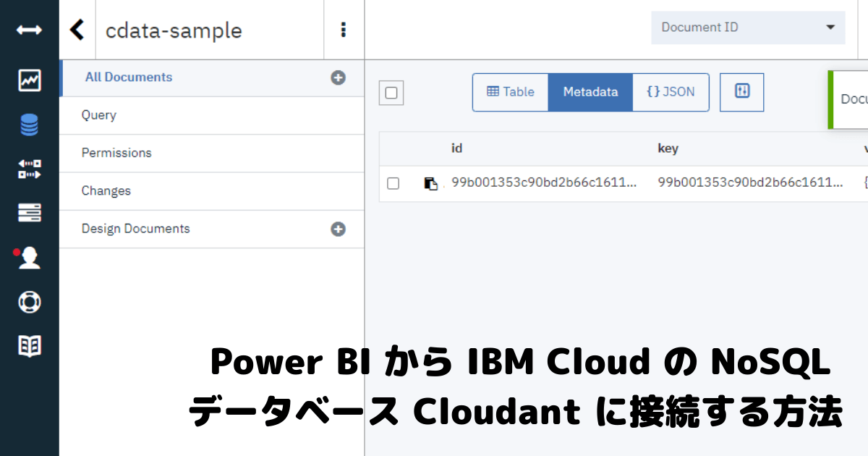Switch the view toggle to Table
The width and height of the screenshot is (868, 456).
click(510, 92)
